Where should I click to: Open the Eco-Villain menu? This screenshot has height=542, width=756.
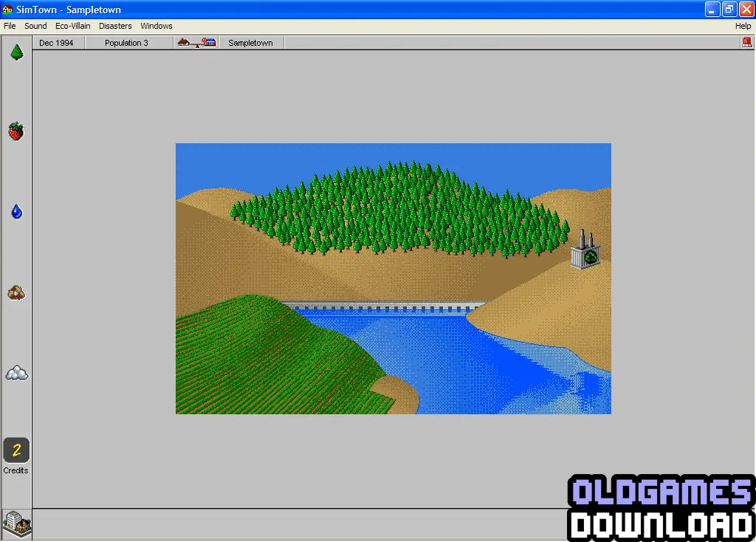coord(73,26)
